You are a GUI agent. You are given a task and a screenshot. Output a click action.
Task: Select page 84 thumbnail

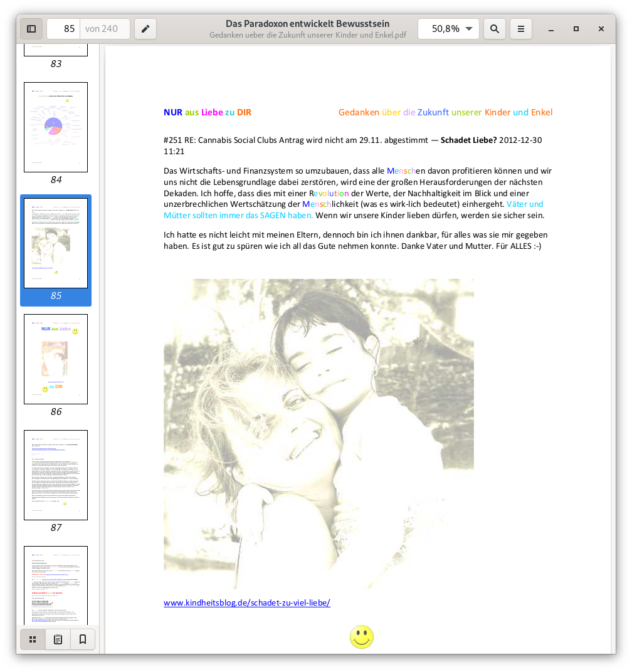point(56,127)
